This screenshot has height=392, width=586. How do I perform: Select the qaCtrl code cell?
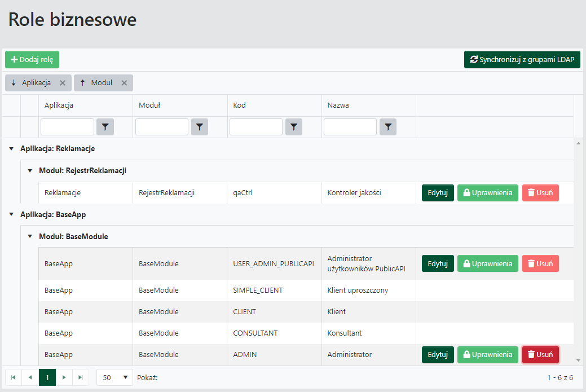pyautogui.click(x=274, y=193)
